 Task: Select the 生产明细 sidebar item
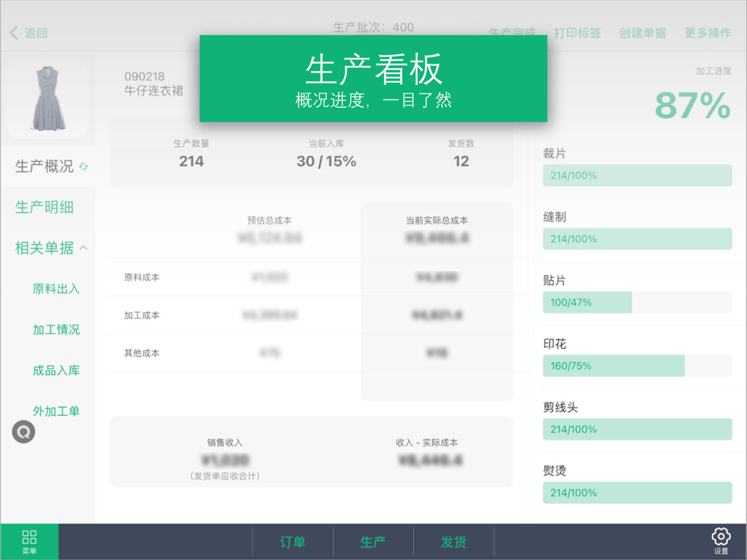click(44, 207)
